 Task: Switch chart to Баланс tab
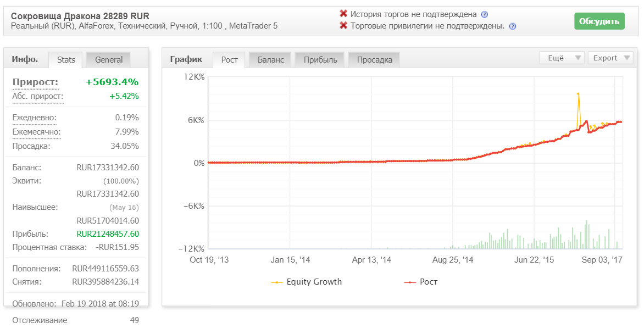pyautogui.click(x=271, y=60)
